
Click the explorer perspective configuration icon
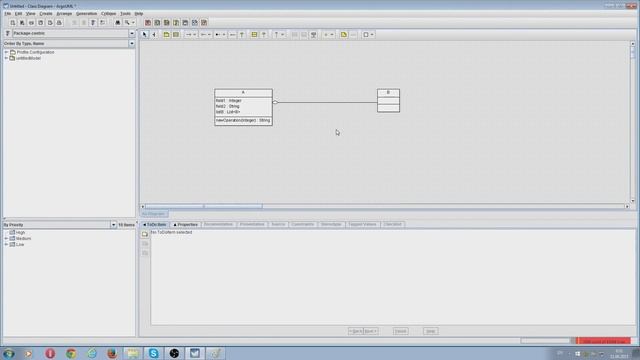click(x=7, y=33)
